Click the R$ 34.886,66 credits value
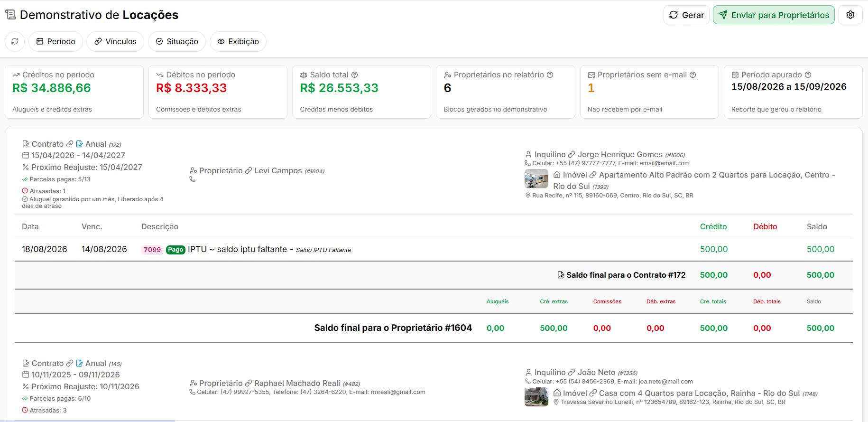 pos(52,88)
